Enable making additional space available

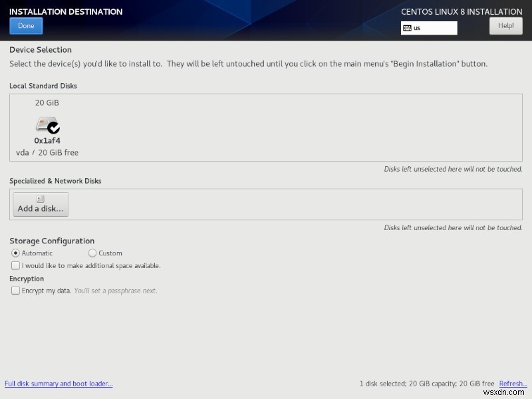click(x=15, y=265)
